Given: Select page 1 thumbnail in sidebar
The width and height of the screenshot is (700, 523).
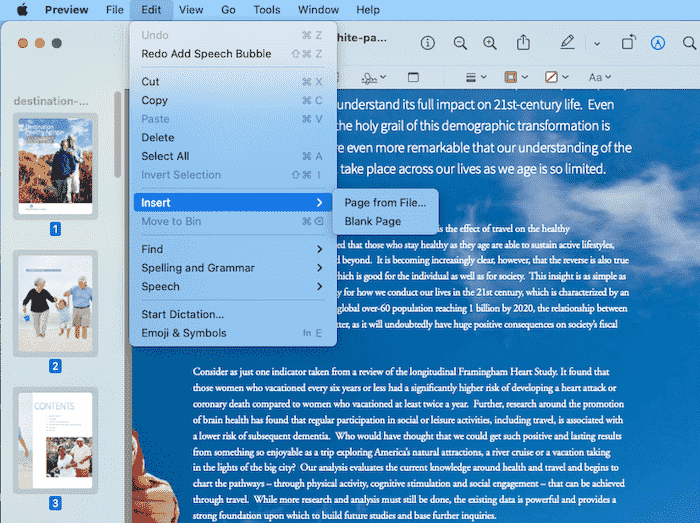Looking at the screenshot, I should click(x=55, y=166).
